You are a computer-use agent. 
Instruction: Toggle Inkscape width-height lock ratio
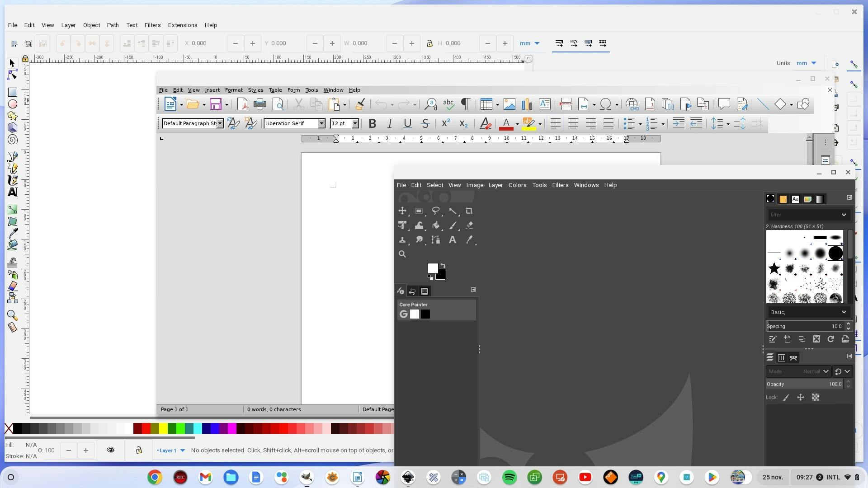click(429, 43)
